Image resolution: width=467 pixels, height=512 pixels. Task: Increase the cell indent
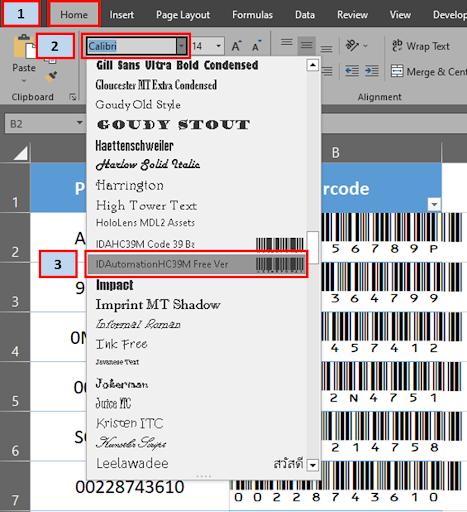tap(372, 71)
